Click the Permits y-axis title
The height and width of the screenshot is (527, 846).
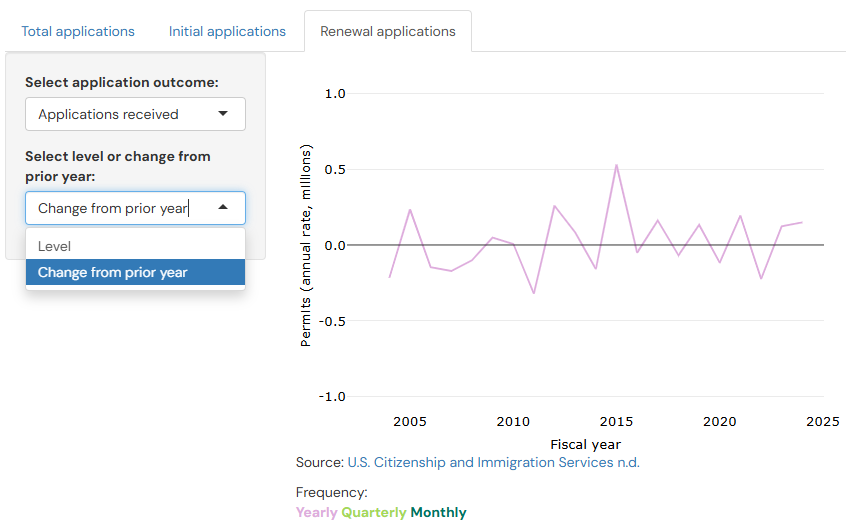[306, 245]
